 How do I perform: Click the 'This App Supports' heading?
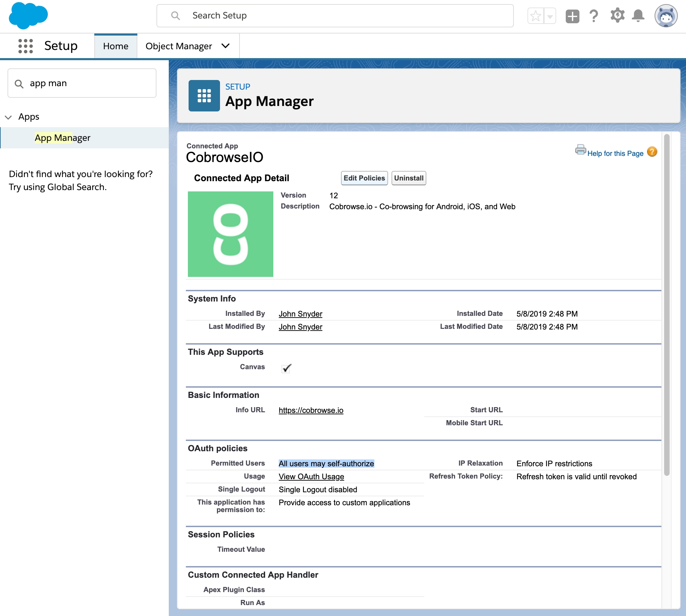pos(225,352)
